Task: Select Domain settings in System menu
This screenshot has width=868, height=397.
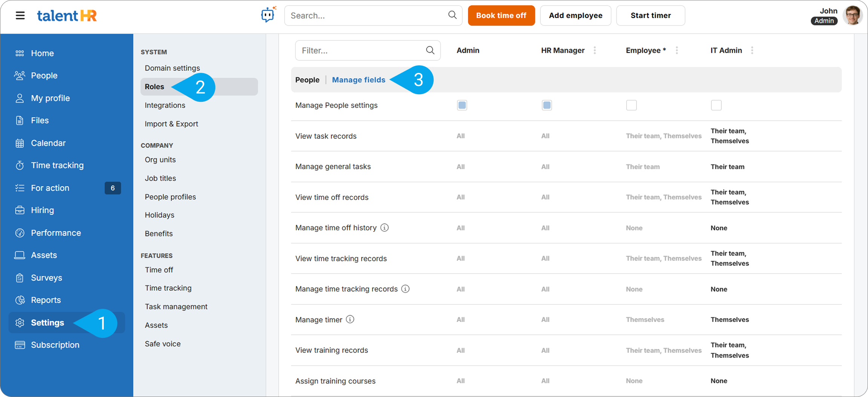Action: (172, 68)
